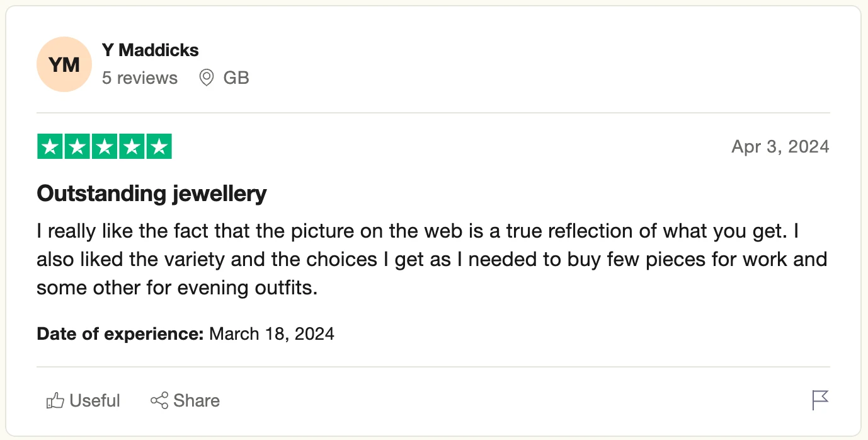Click the first green rating star

tap(50, 147)
